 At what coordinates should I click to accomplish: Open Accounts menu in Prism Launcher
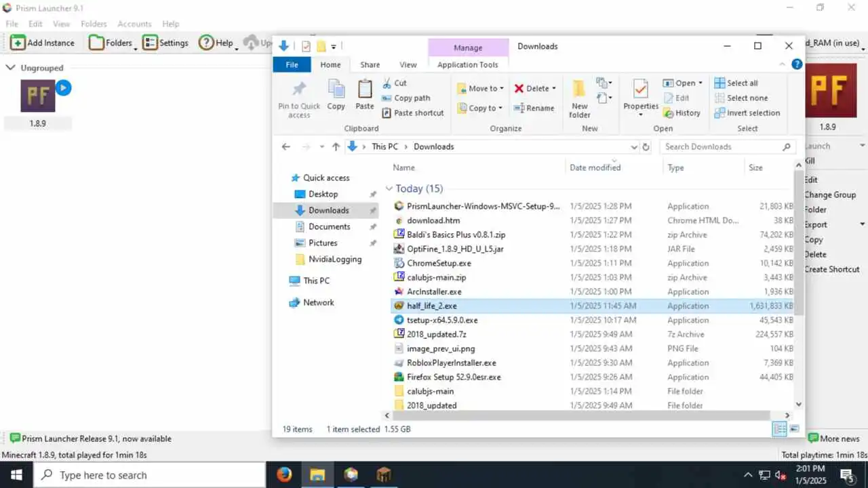(134, 24)
